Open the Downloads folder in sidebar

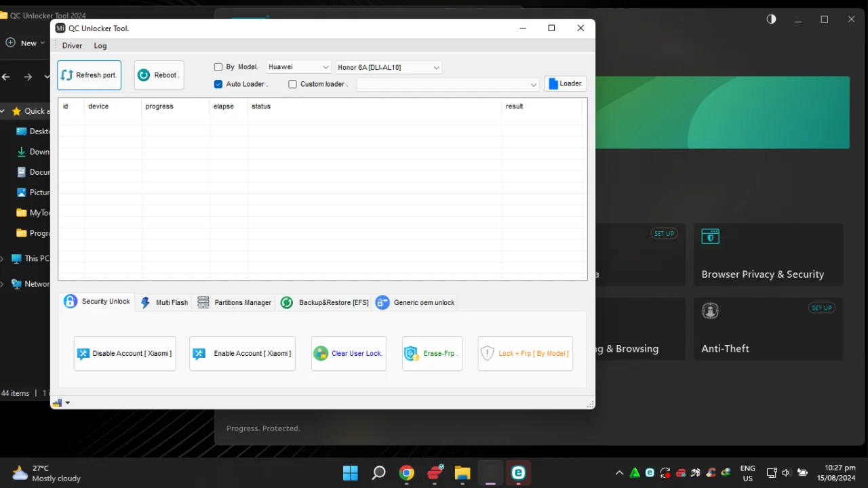33,152
